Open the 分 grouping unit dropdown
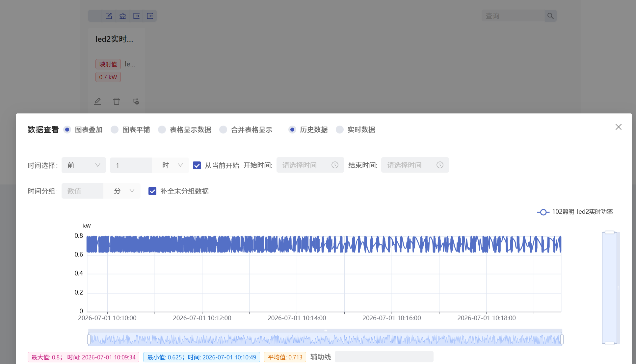 [122, 191]
